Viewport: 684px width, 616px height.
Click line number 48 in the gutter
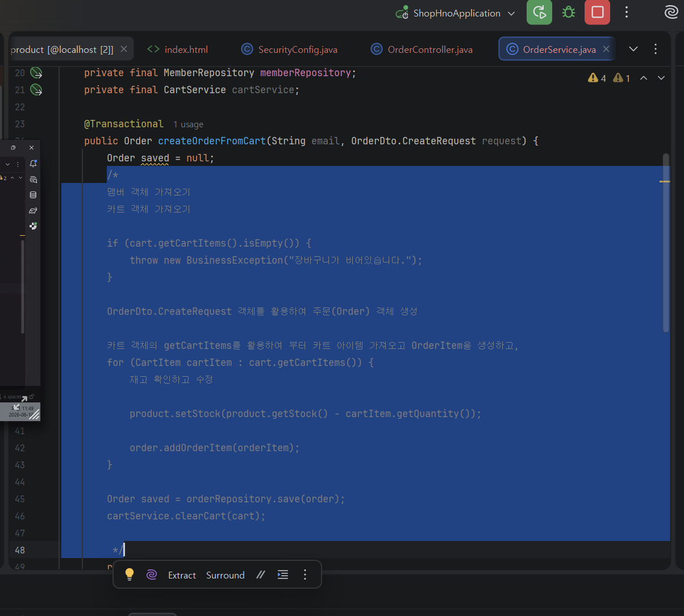(x=20, y=550)
